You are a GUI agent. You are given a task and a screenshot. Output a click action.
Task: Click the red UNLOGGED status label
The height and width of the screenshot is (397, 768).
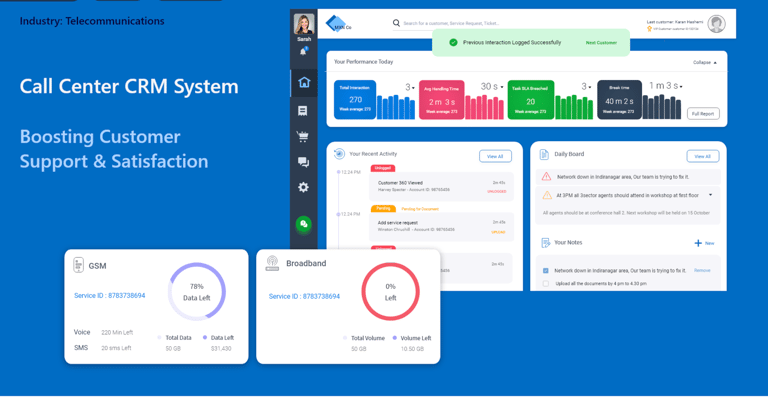pos(496,191)
